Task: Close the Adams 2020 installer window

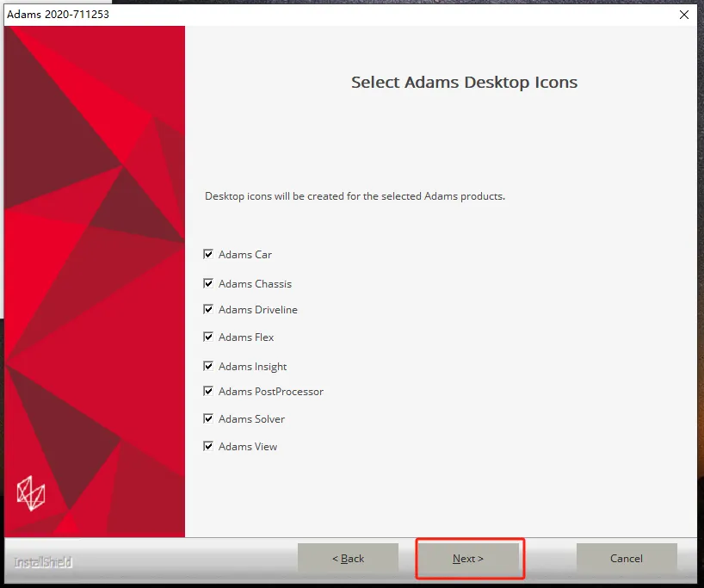Action: click(684, 15)
